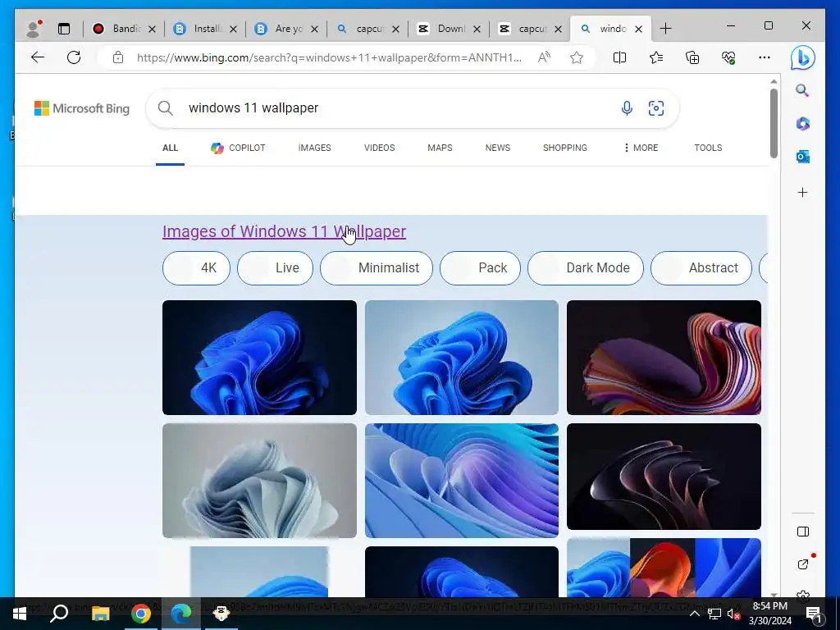
Task: Start Read Aloud from the address bar
Action: (544, 57)
